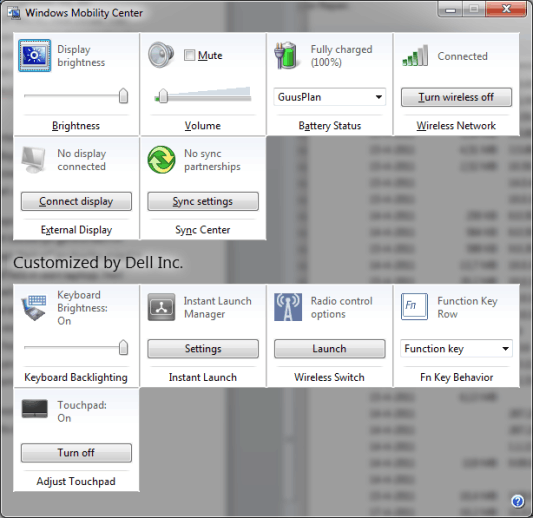Toggle the Mute checkbox
This screenshot has height=518, width=533.
[189, 55]
